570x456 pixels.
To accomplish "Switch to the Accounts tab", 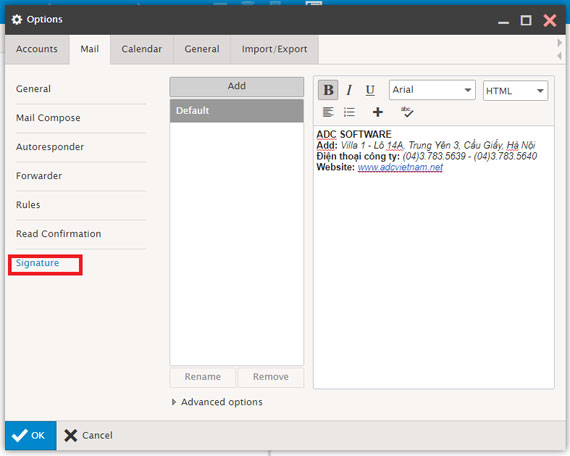I will click(37, 49).
